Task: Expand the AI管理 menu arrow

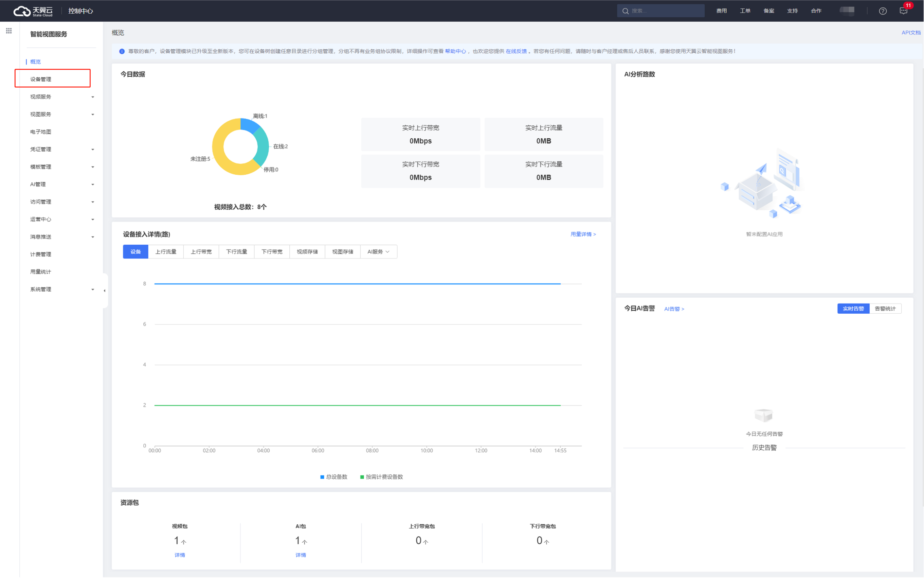Action: tap(92, 185)
